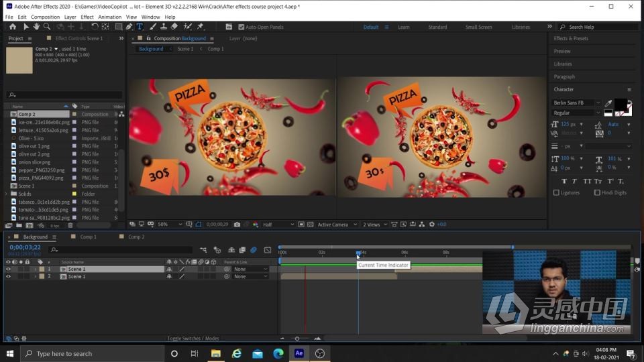Open the Effects & Presets panel

coord(571,38)
